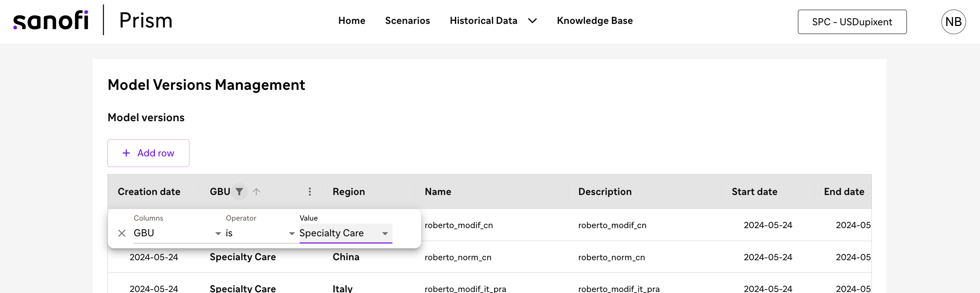Sort by Creation date column header
The height and width of the screenshot is (293, 980).
coord(149,191)
